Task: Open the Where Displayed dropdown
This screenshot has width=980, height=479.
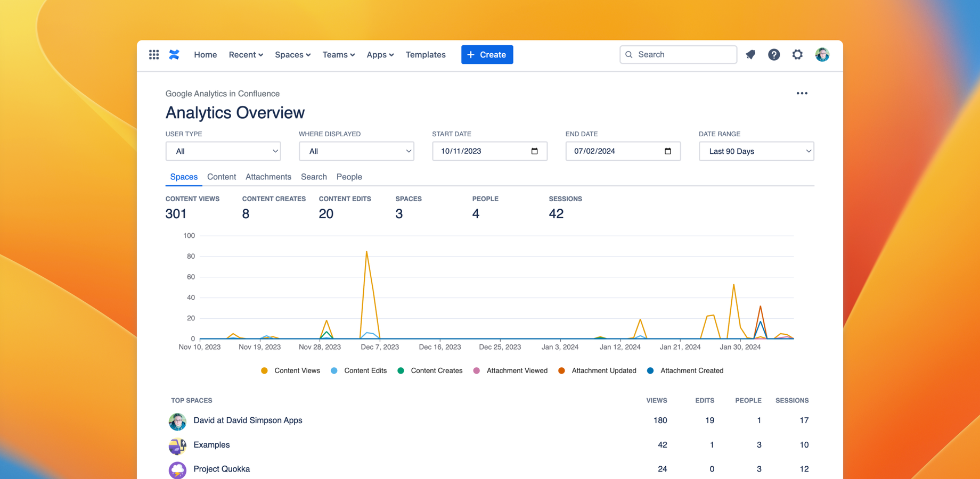Action: [356, 151]
